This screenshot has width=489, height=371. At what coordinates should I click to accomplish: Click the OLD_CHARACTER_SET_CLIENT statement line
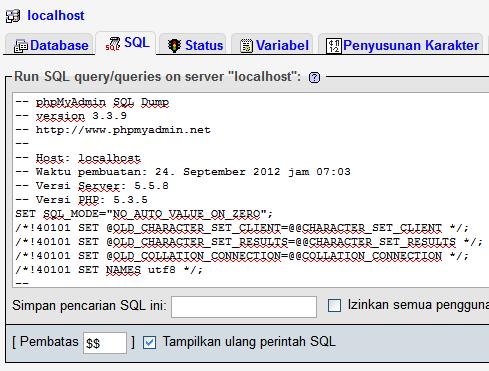click(242, 228)
